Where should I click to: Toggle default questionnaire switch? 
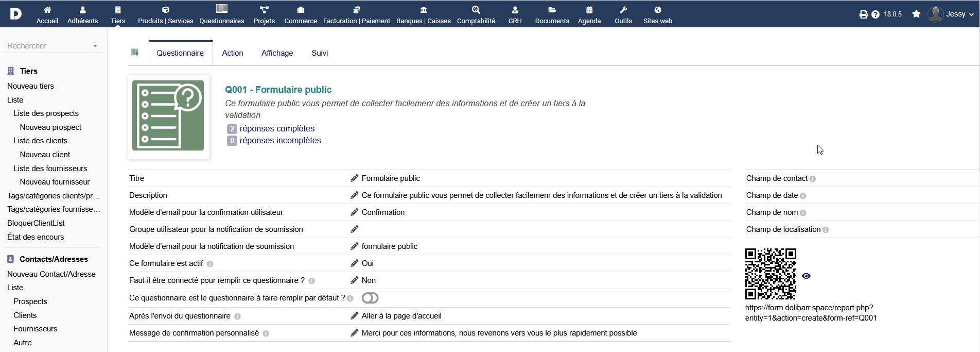point(370,298)
